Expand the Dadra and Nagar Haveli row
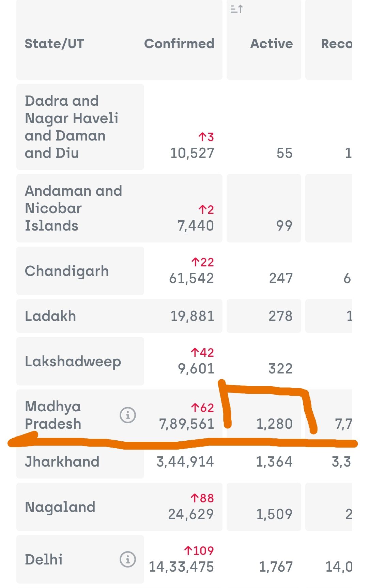Image resolution: width=368 pixels, height=588 pixels. tap(72, 127)
